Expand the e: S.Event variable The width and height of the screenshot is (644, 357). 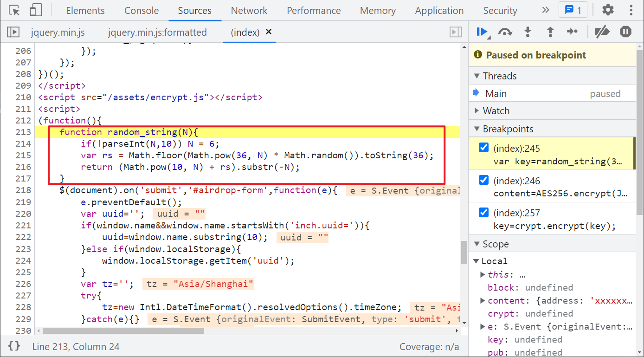[483, 326]
